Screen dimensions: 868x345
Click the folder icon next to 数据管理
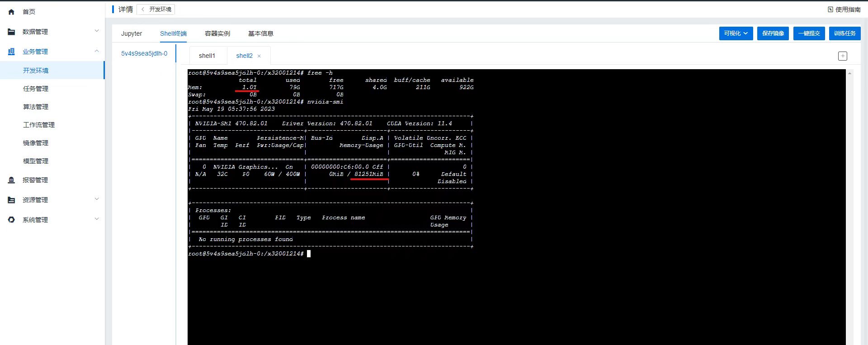[11, 32]
